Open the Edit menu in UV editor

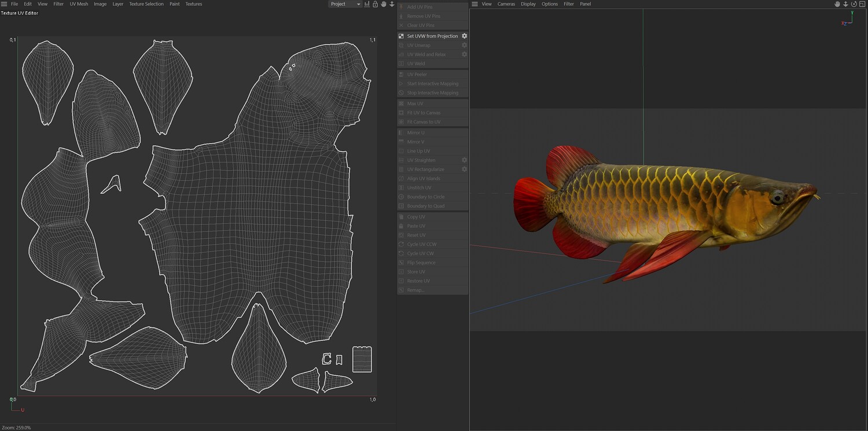(x=28, y=4)
